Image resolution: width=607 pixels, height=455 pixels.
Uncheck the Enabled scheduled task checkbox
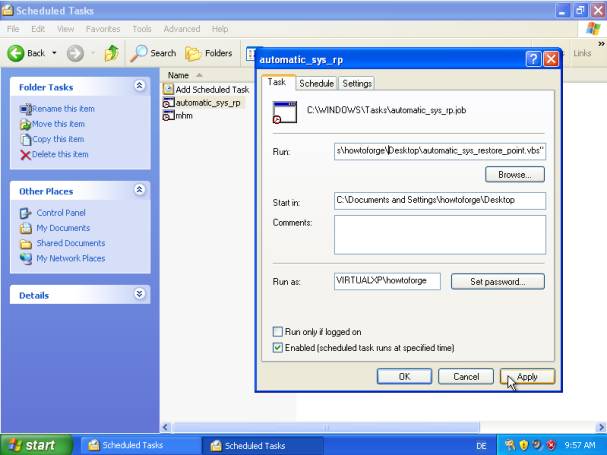point(278,347)
